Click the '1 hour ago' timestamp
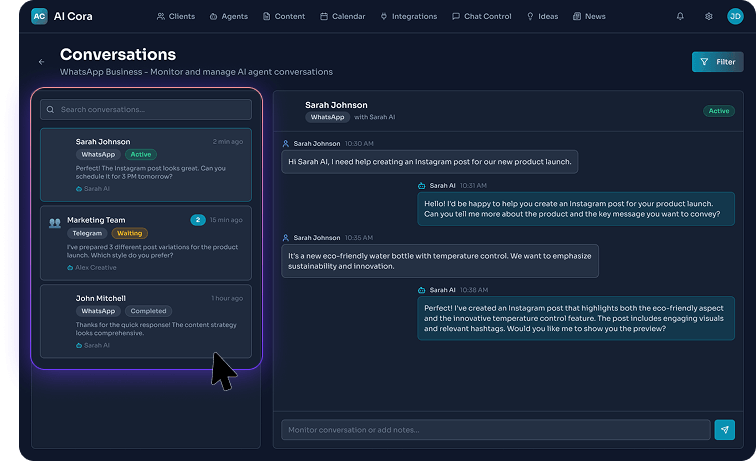The width and height of the screenshot is (756, 461). (x=227, y=298)
